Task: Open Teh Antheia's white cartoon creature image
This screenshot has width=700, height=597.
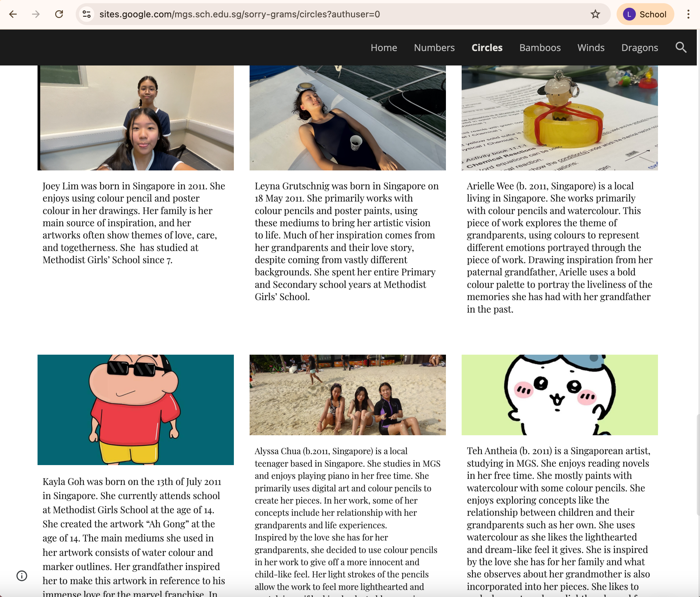Action: coord(560,395)
